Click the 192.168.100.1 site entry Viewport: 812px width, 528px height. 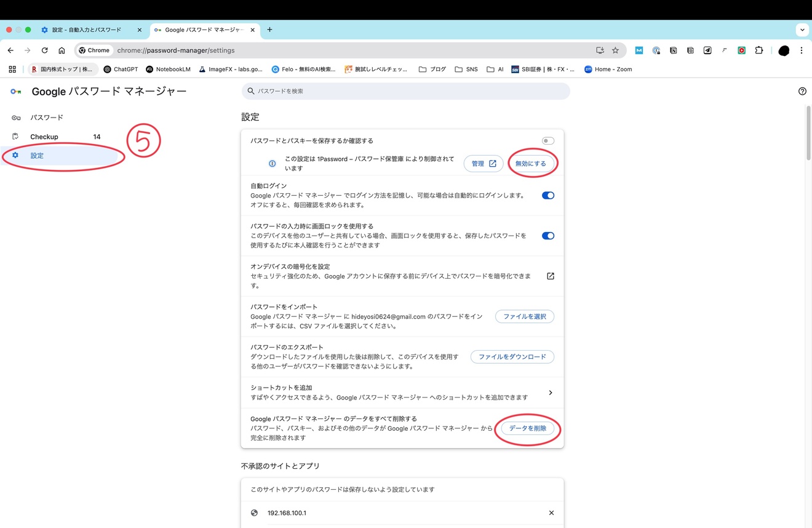404,513
